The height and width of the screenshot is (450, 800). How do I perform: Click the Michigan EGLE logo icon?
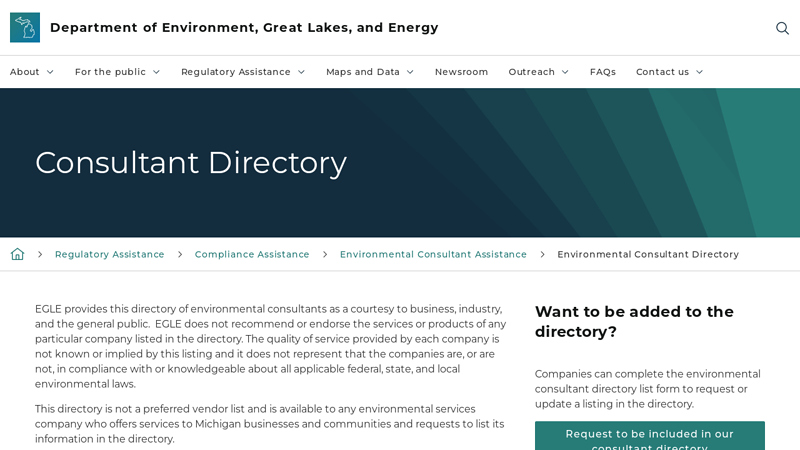(25, 28)
